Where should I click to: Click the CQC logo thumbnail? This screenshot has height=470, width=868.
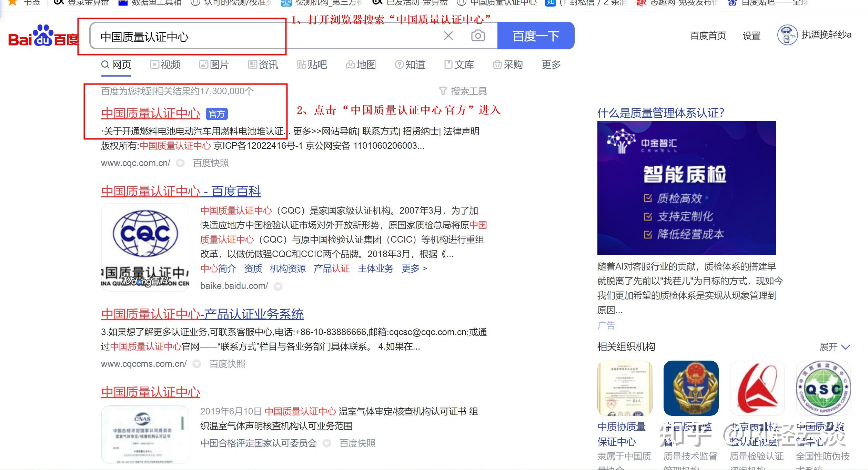(145, 247)
